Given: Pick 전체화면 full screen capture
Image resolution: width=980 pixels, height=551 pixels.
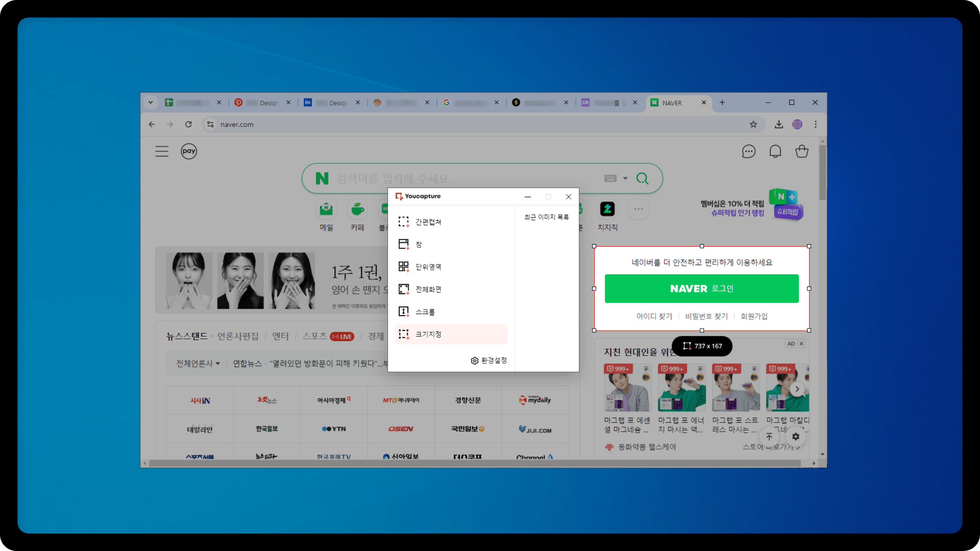Looking at the screenshot, I should 451,289.
